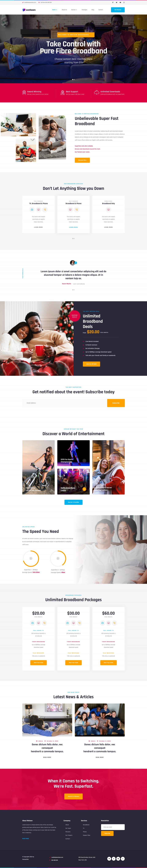147x868 pixels.
Task: Click the hero slider next arrow
Action: [x=136, y=49]
